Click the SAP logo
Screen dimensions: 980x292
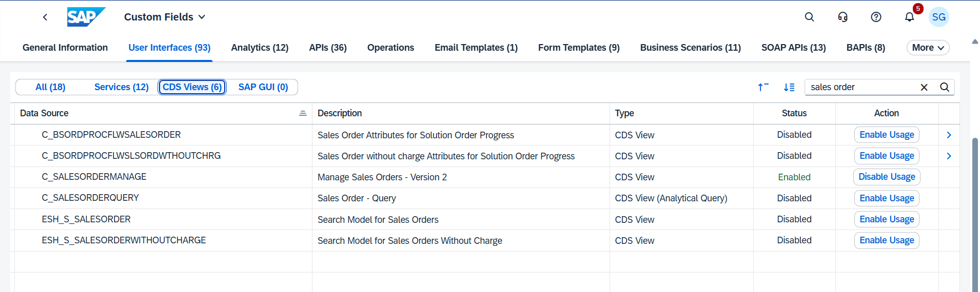click(x=86, y=17)
